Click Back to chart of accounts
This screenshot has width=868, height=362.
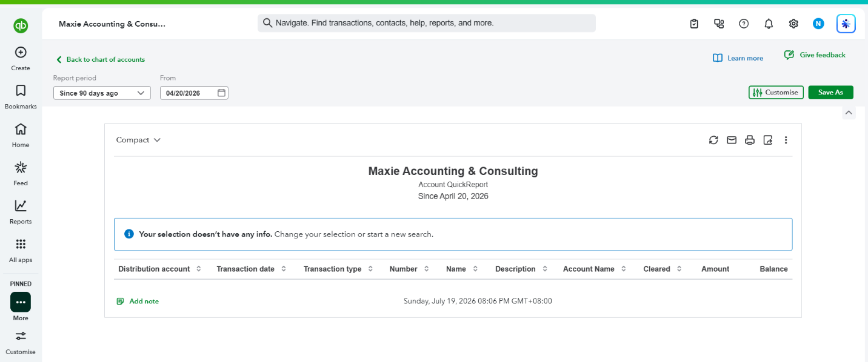(x=101, y=59)
